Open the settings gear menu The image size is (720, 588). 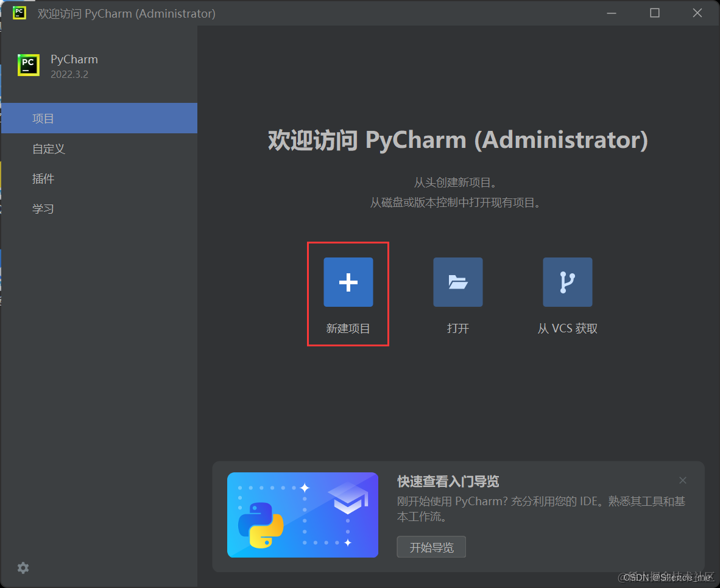click(23, 568)
